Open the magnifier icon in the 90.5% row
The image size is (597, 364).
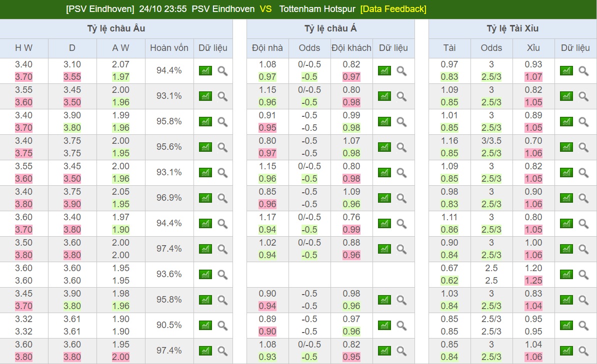222,326
